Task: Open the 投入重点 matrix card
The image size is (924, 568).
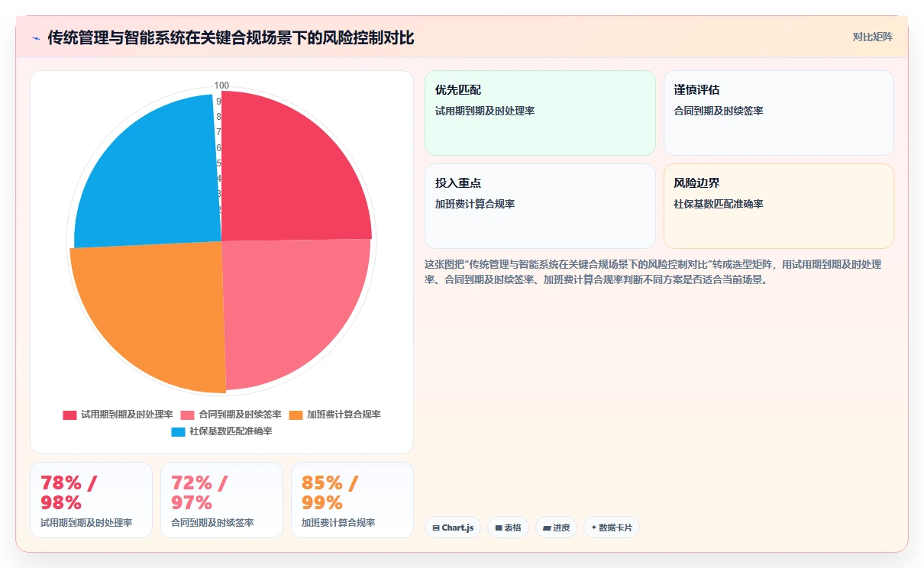Action: click(540, 206)
